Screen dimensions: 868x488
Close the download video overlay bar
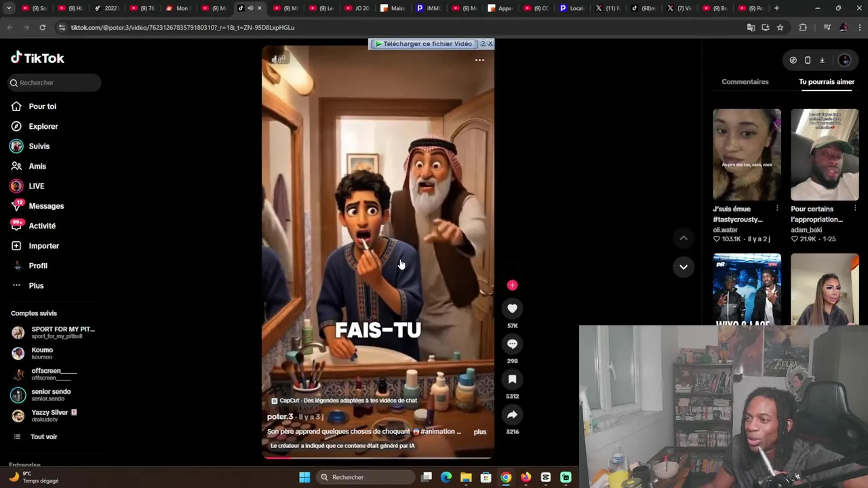490,44
